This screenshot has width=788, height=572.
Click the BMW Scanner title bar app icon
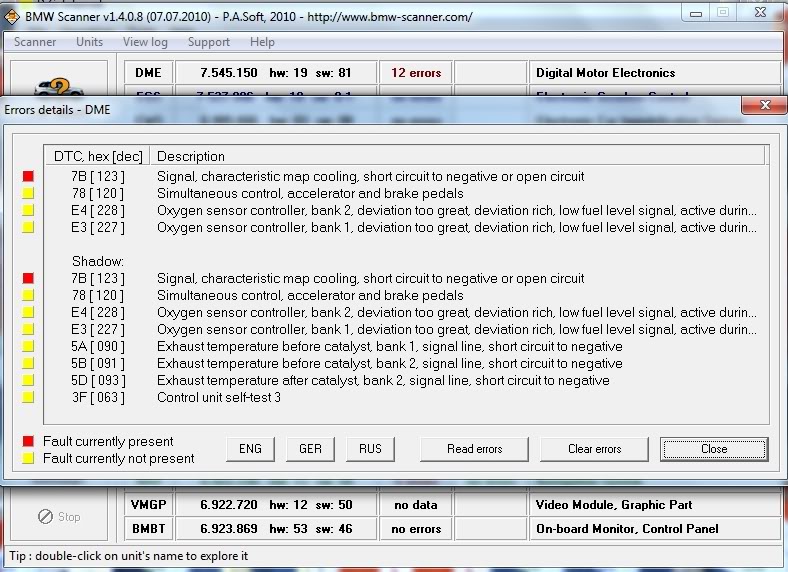[12, 17]
